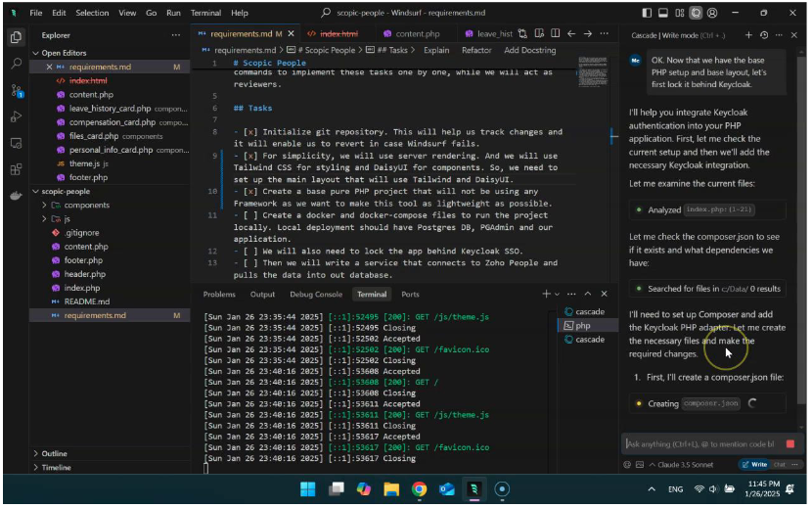Click the '# Scopic People' breadcrumb

tap(325, 50)
